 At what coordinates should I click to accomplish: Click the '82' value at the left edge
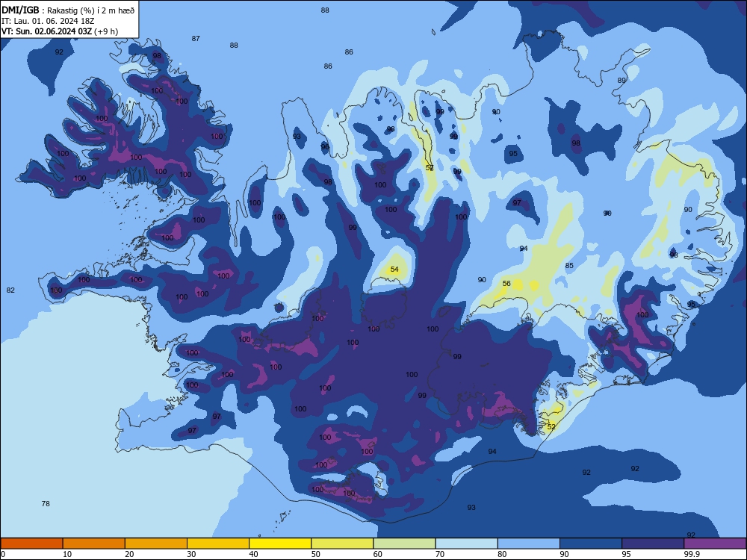tap(10, 290)
